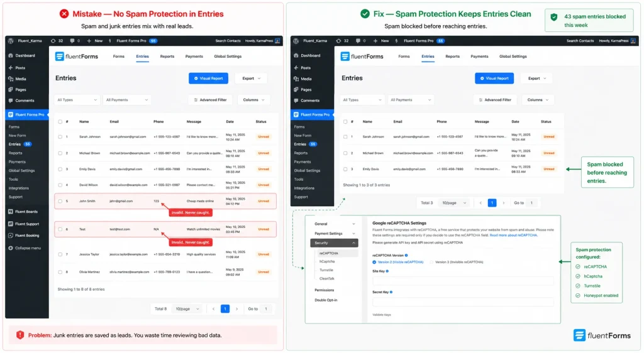Select Turnstile in Security submenu
The width and height of the screenshot is (644, 353).
[x=326, y=270]
